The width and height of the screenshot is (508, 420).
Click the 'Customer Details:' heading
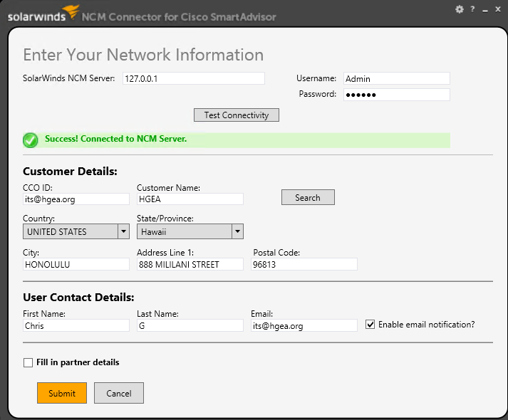[x=70, y=171]
